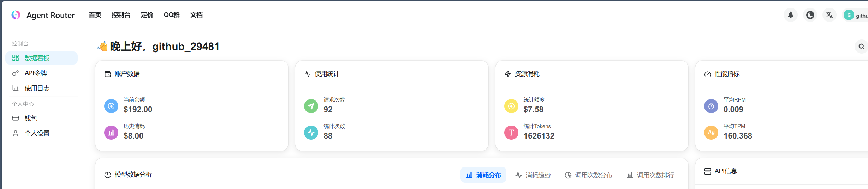Viewport: 868px width, 189px height.
Task: Select the 调用次数排行 tab
Action: click(650, 175)
